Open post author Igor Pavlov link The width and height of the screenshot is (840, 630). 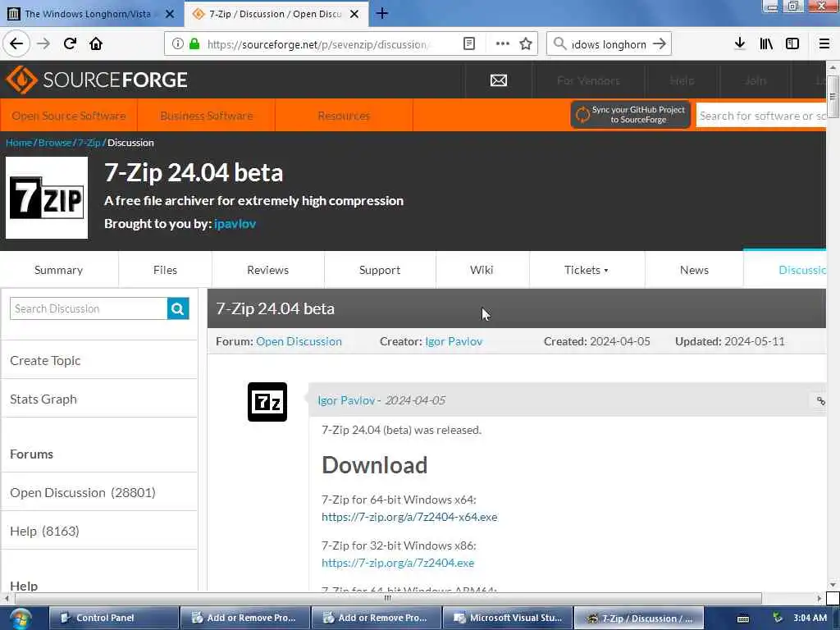[x=346, y=400]
